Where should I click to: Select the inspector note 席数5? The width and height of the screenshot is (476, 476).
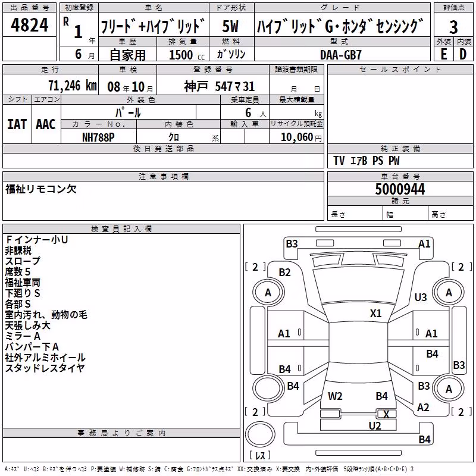[x=18, y=272]
